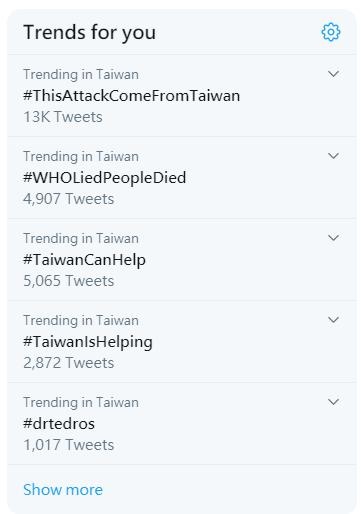Open trends settings gear icon
361x514 pixels.
pos(331,32)
